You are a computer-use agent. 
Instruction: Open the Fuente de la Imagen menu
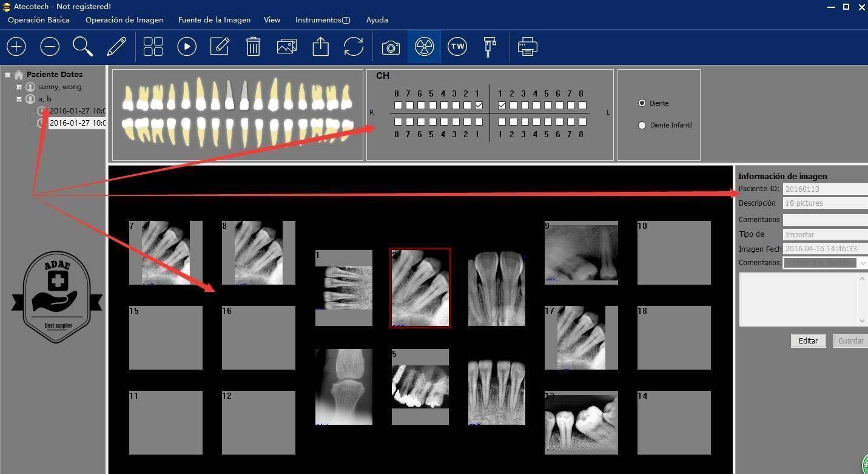(214, 20)
